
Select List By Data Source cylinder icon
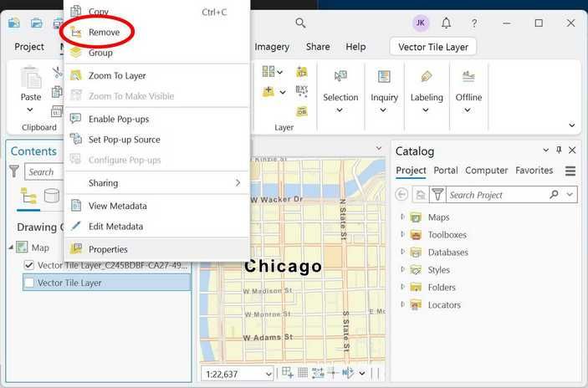coord(52,196)
